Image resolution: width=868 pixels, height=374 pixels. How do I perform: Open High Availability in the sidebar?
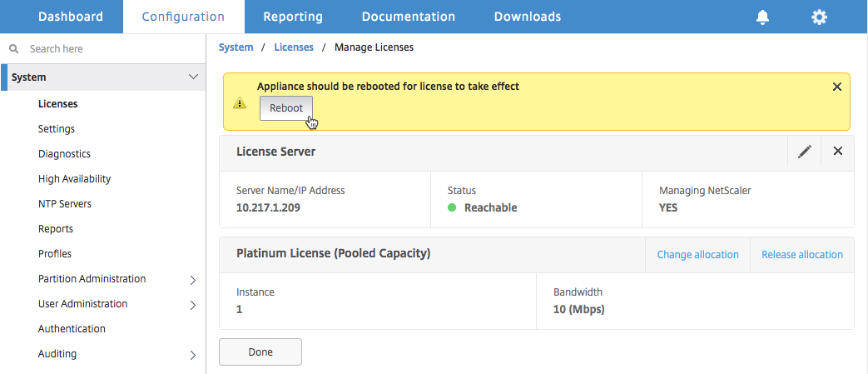pyautogui.click(x=74, y=178)
